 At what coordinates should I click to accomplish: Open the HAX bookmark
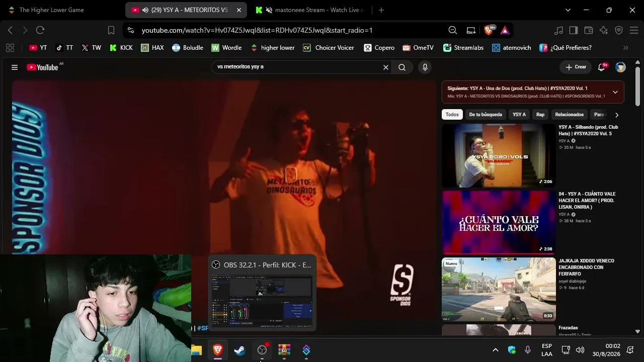[152, 48]
